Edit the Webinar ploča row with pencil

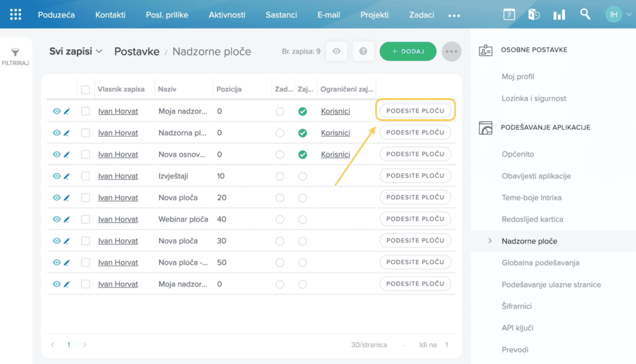pos(67,219)
